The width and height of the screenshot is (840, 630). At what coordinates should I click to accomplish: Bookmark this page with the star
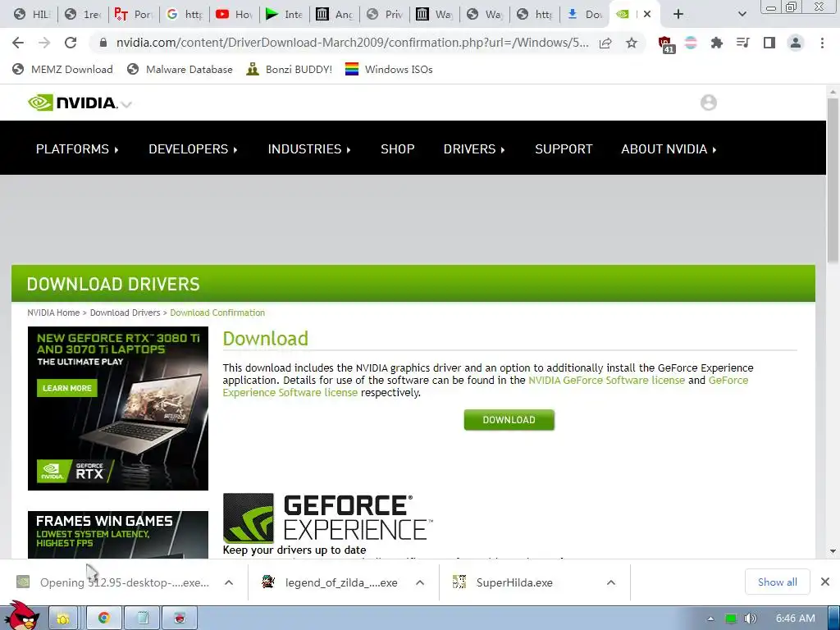[x=632, y=43]
